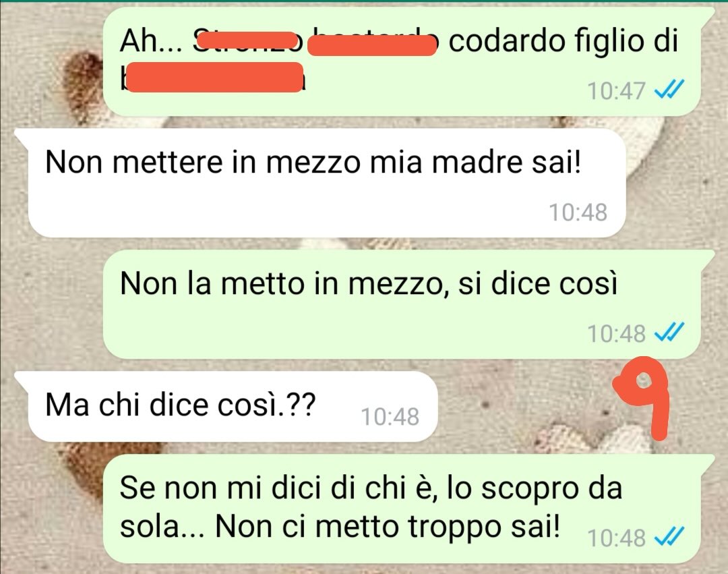Click the read receipt ticks on the 10:47 message
Image resolution: width=728 pixels, height=574 pixels.
coord(669,90)
